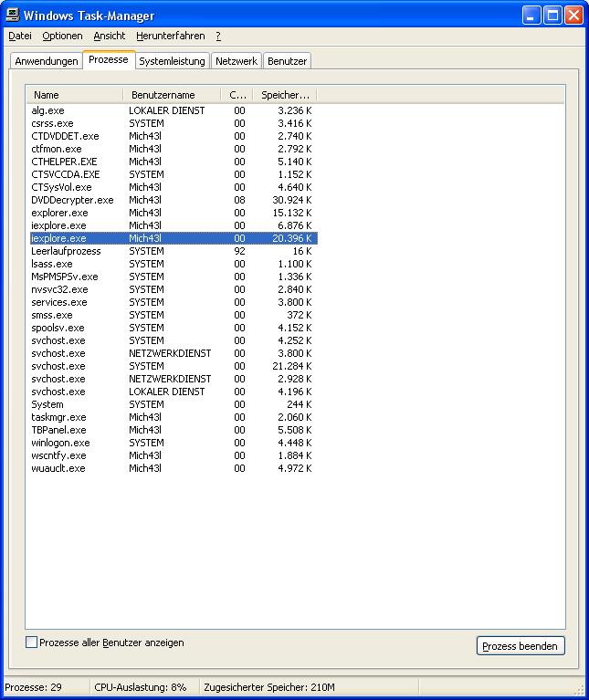Select the CTSysVol.exe process
589x700 pixels.
[x=174, y=187]
